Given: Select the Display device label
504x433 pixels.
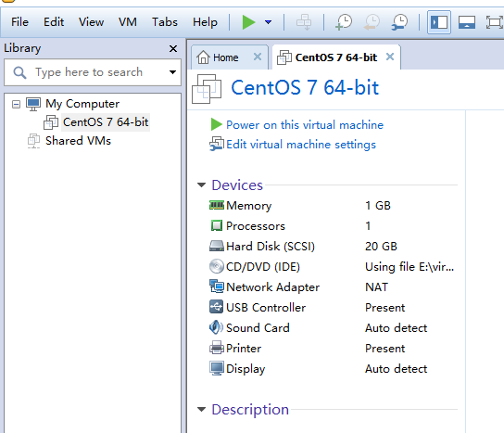Looking at the screenshot, I should point(246,369).
